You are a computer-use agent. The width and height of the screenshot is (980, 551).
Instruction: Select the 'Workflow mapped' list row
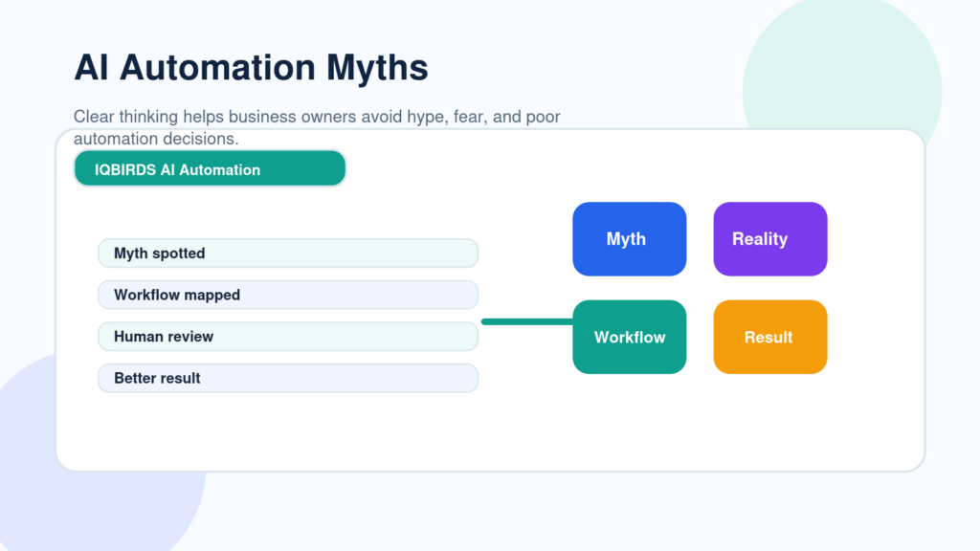288,295
